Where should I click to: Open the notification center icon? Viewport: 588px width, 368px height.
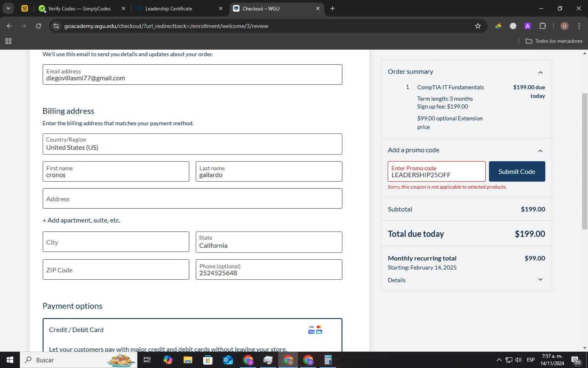tap(576, 360)
